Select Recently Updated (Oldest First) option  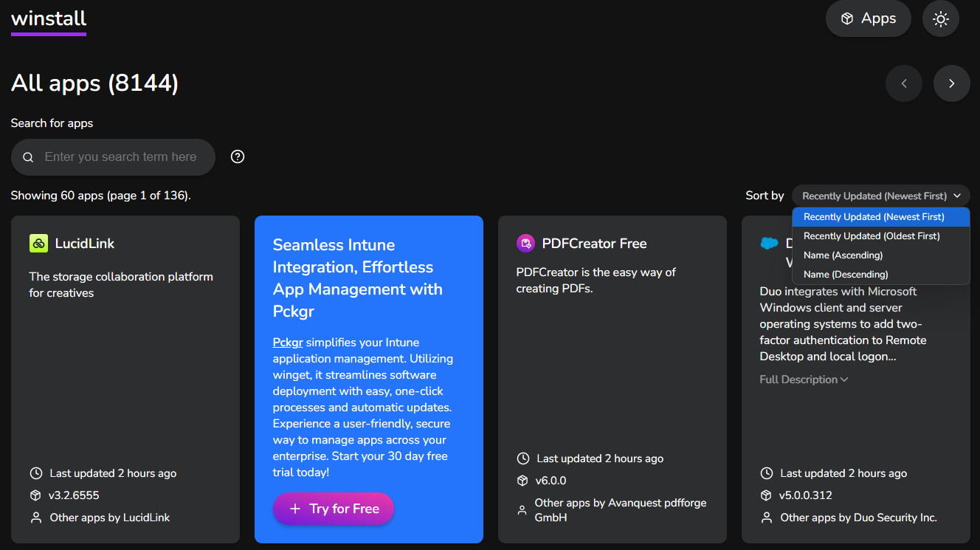pyautogui.click(x=881, y=236)
